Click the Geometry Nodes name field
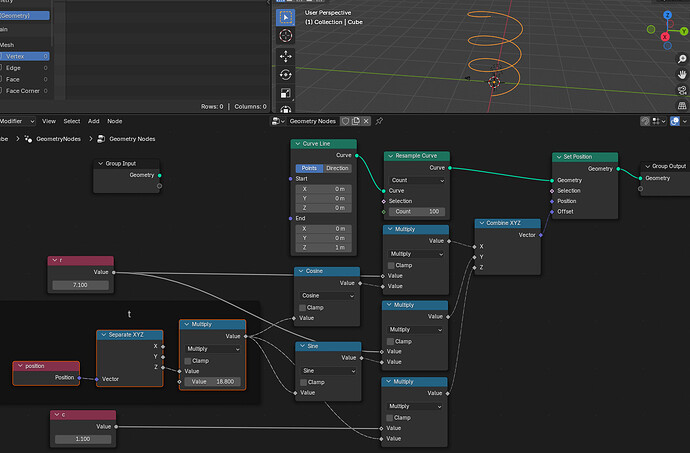Screen dimensions: 690x453 pyautogui.click(x=313, y=121)
